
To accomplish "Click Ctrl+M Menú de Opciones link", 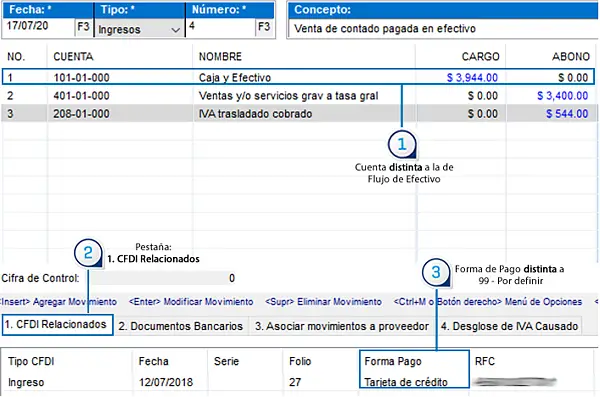I will point(488,302).
